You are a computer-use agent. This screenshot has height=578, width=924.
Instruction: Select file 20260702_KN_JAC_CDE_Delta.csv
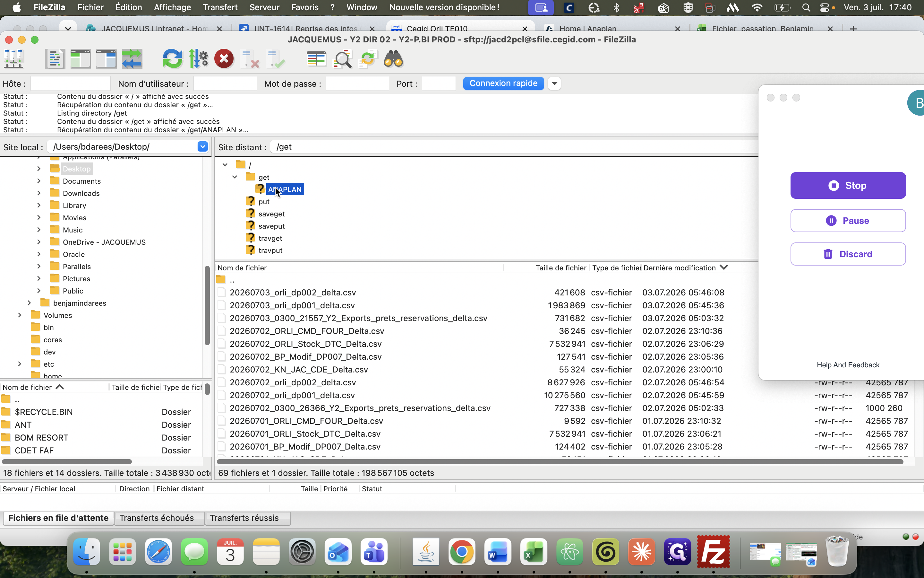tap(299, 370)
